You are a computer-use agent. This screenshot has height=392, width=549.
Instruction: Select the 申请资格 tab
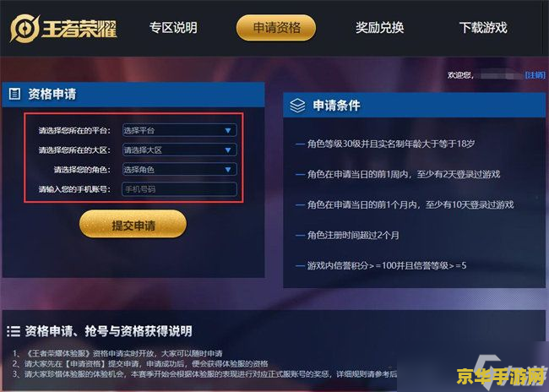click(x=276, y=28)
